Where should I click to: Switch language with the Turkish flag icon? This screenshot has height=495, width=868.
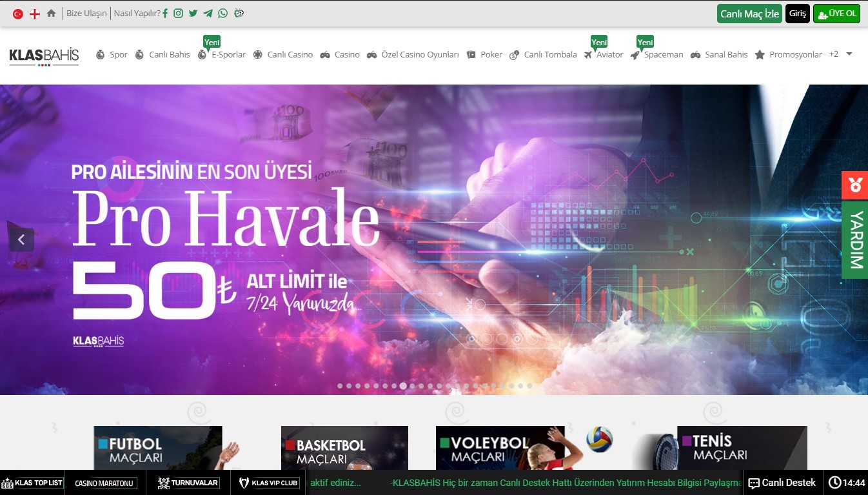click(x=18, y=14)
